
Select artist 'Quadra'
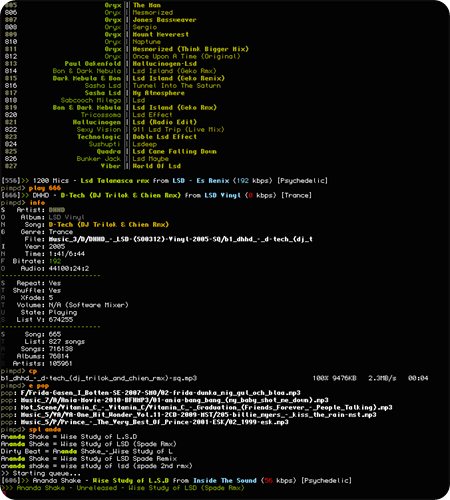click(x=109, y=152)
